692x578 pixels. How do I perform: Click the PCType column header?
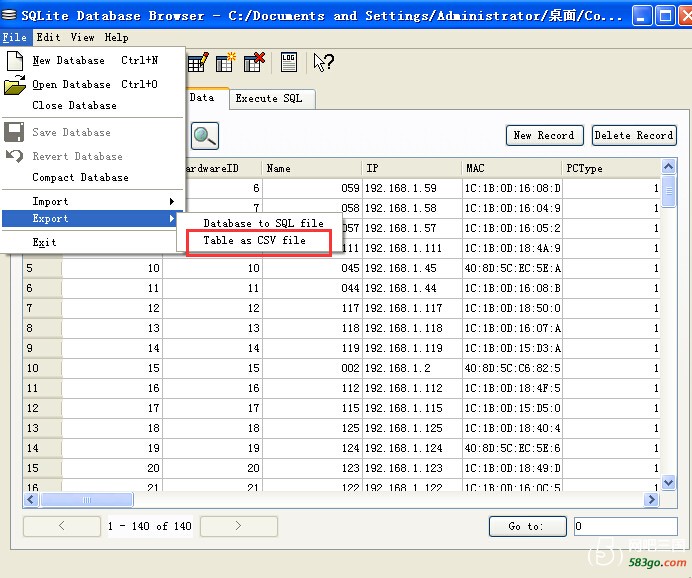click(612, 168)
